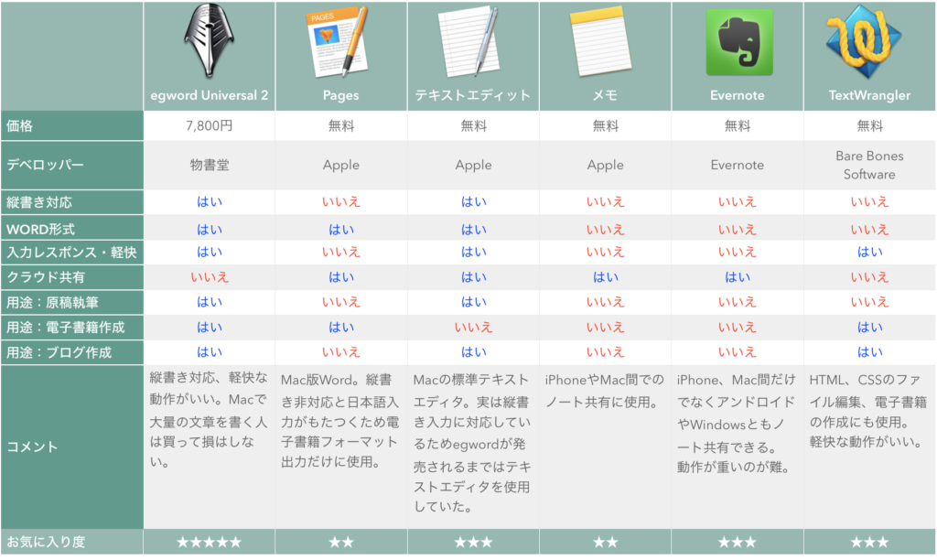
Task: Click the 用途:電子書籍作成 row header
Action: [71, 328]
